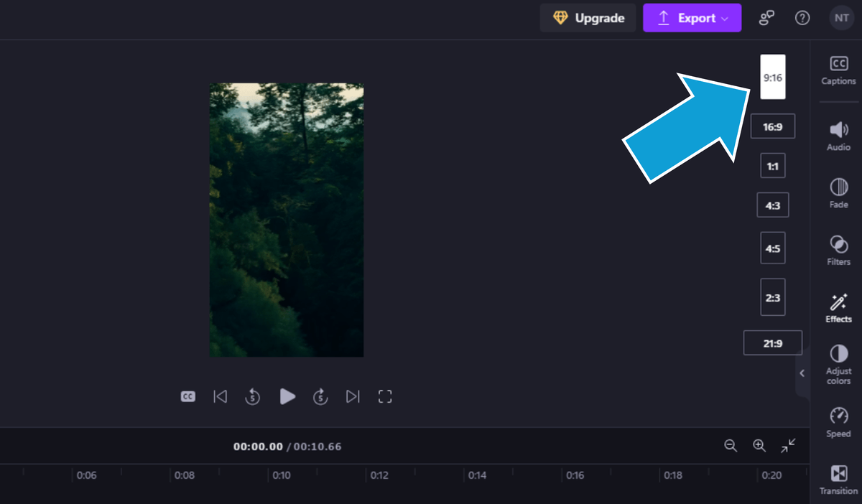Image resolution: width=862 pixels, height=504 pixels.
Task: Open the Filters panel
Action: pyautogui.click(x=838, y=250)
